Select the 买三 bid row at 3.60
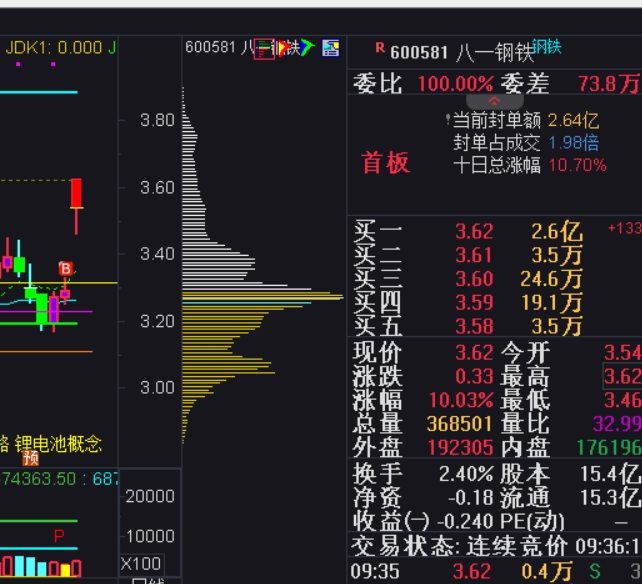 (x=497, y=279)
